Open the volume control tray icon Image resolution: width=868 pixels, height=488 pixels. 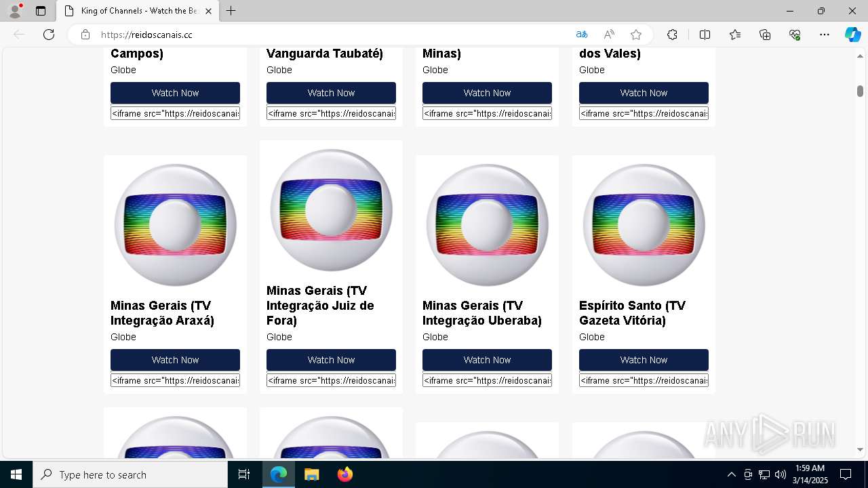(x=781, y=474)
